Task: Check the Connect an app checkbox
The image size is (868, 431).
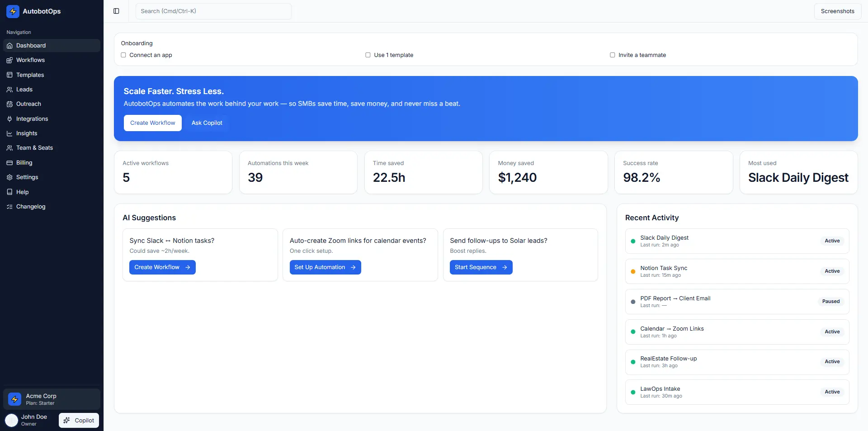Action: [123, 55]
